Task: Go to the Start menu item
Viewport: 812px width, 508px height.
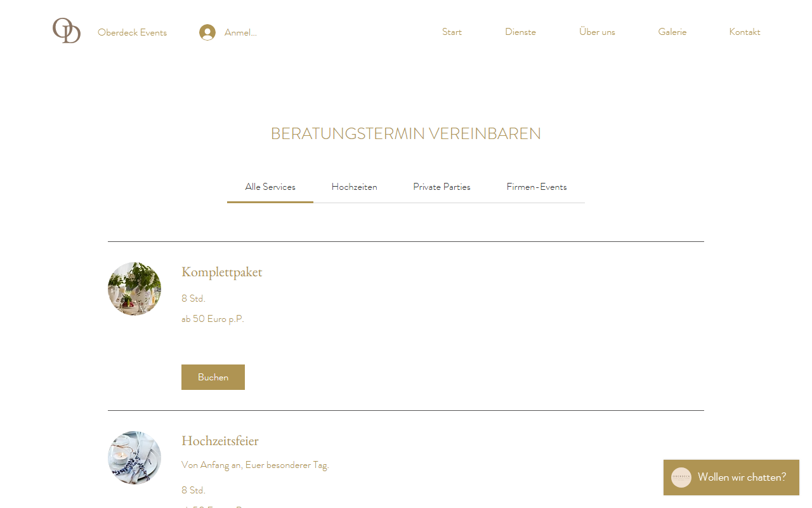Action: pos(452,32)
